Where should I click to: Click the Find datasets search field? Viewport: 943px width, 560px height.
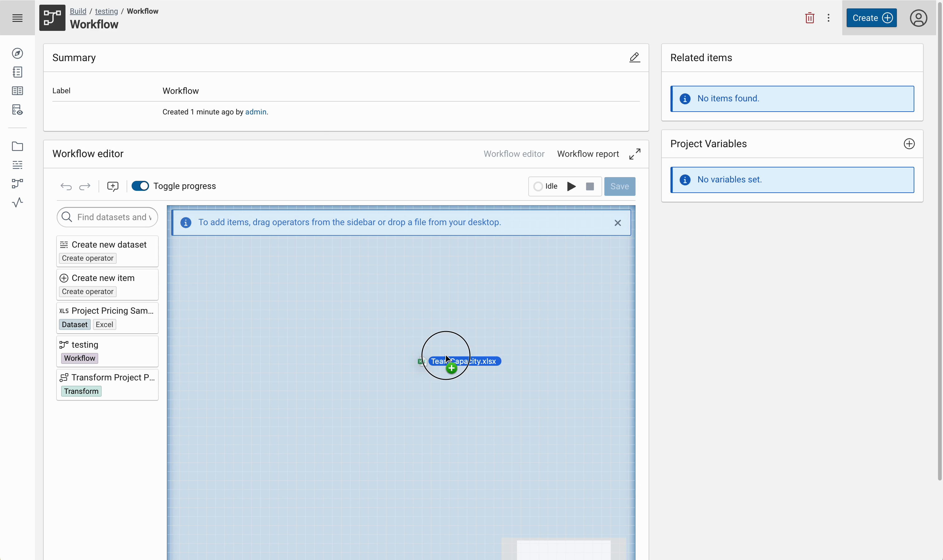click(x=107, y=217)
